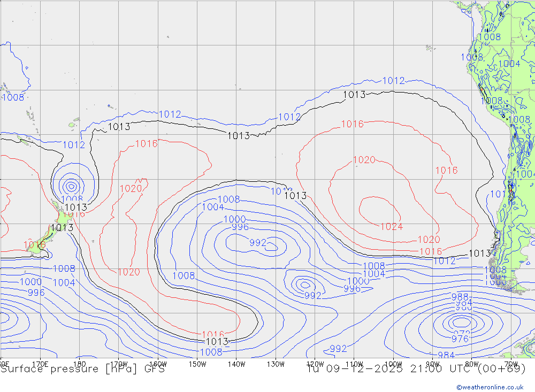
Task: Select the 1024 high pressure label
Action: point(391,226)
